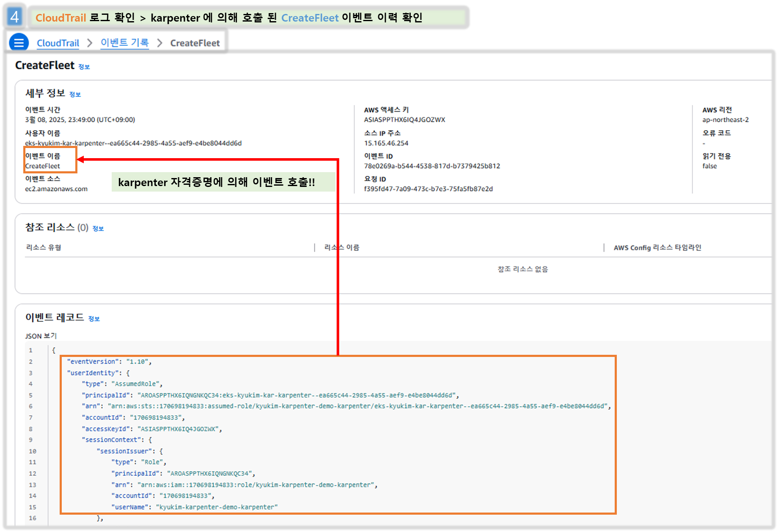Click AWS Config 리소스 타임라인 column header
Image resolution: width=778 pixels, height=532 pixels.
pyautogui.click(x=657, y=247)
